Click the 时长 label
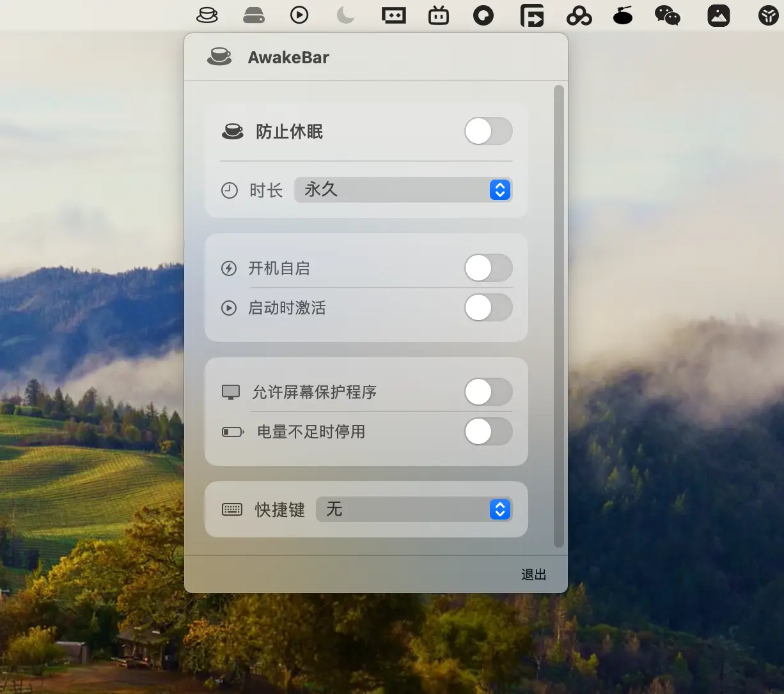 click(266, 190)
